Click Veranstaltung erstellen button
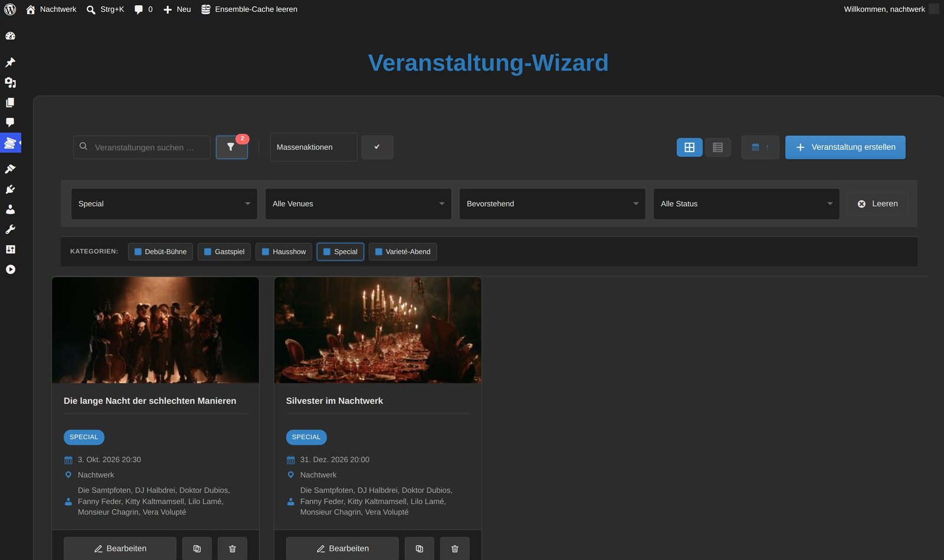The image size is (944, 560). [845, 147]
